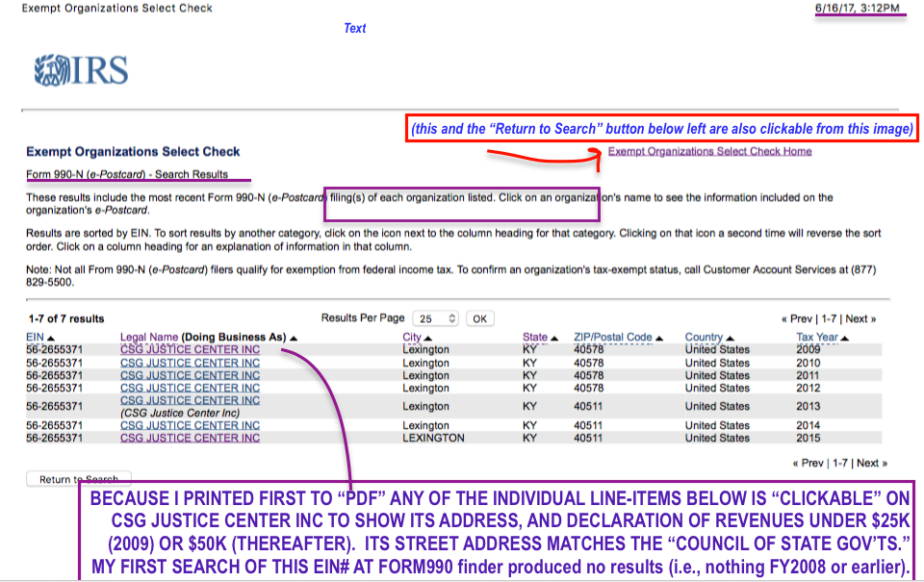Click Next in the bottom pagination
Screen dimensions: 924x582
867,463
